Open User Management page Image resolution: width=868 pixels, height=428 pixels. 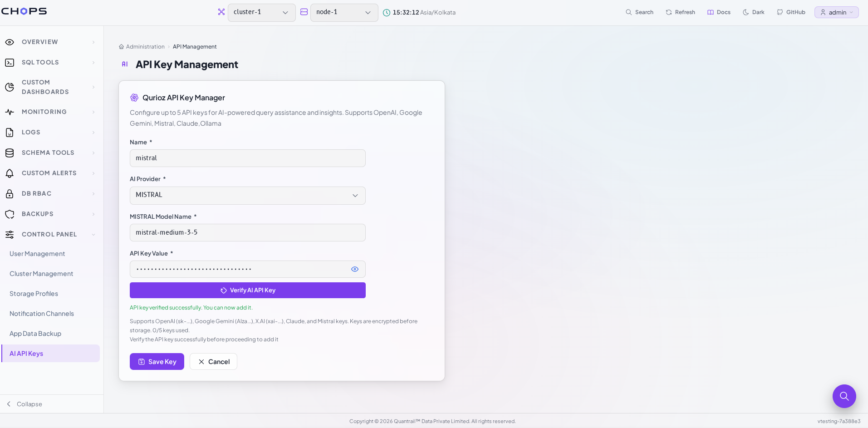pos(37,254)
